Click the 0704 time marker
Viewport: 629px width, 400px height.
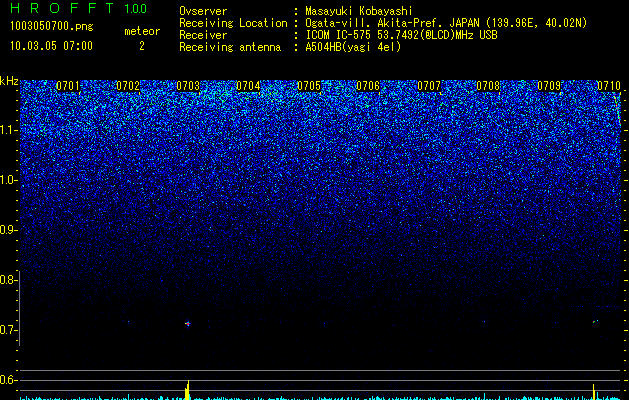(x=248, y=85)
